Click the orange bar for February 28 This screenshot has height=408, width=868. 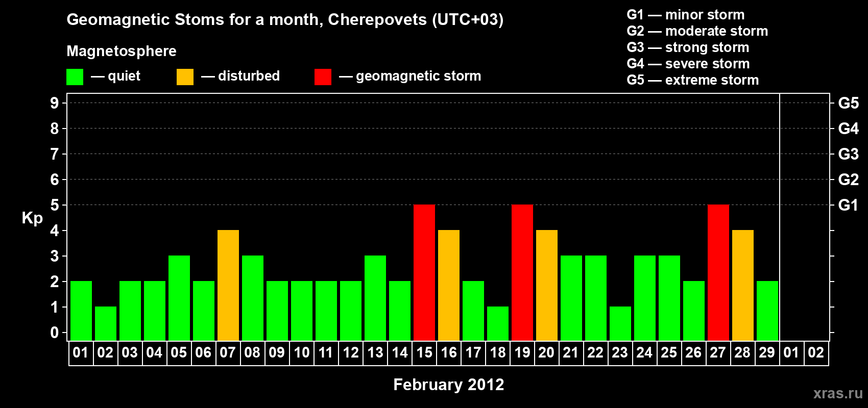tap(743, 286)
